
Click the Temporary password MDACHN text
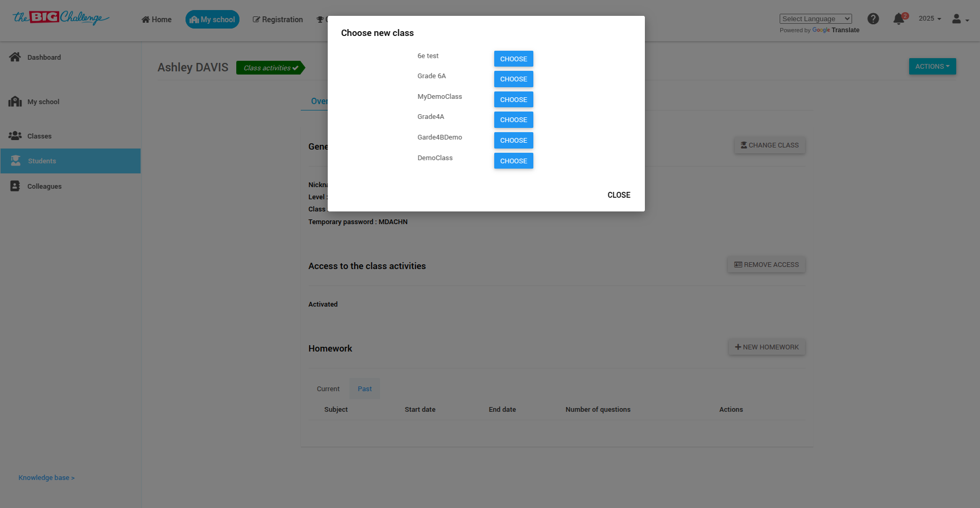coord(358,222)
